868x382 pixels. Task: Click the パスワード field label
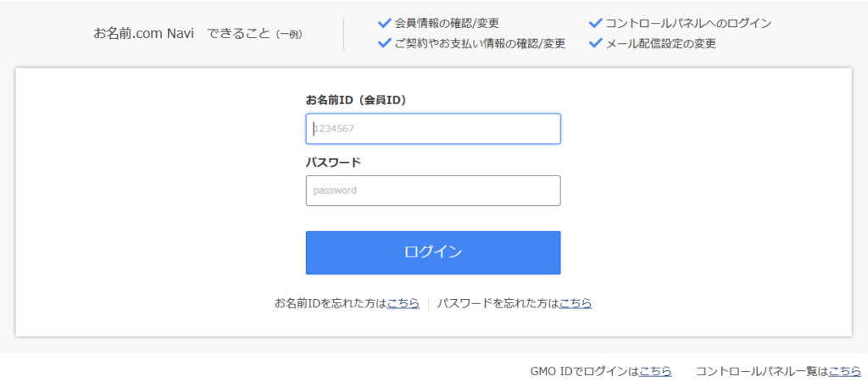point(333,162)
